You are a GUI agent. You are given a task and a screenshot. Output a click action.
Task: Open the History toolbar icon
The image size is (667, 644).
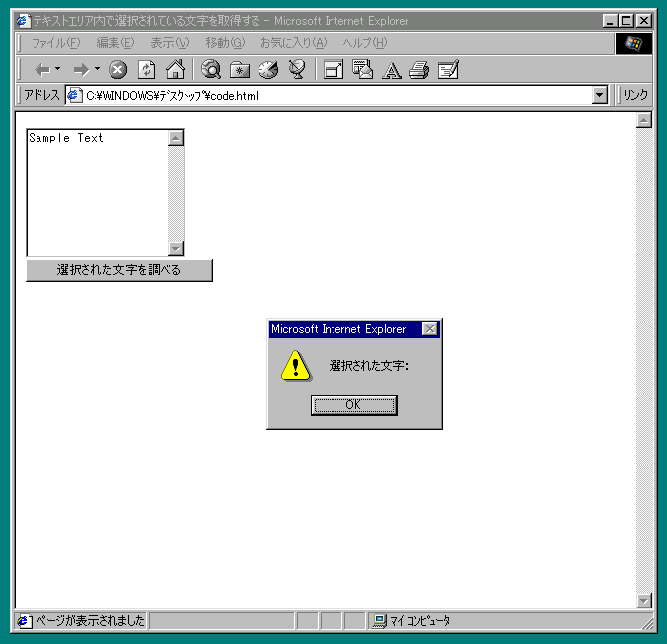pyautogui.click(x=268, y=70)
